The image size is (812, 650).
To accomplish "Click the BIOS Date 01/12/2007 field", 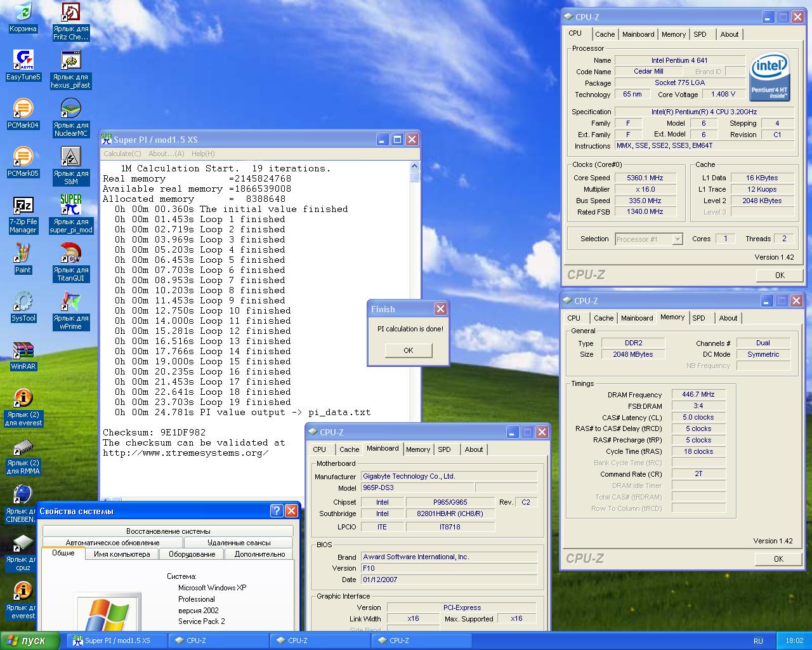I will click(449, 580).
